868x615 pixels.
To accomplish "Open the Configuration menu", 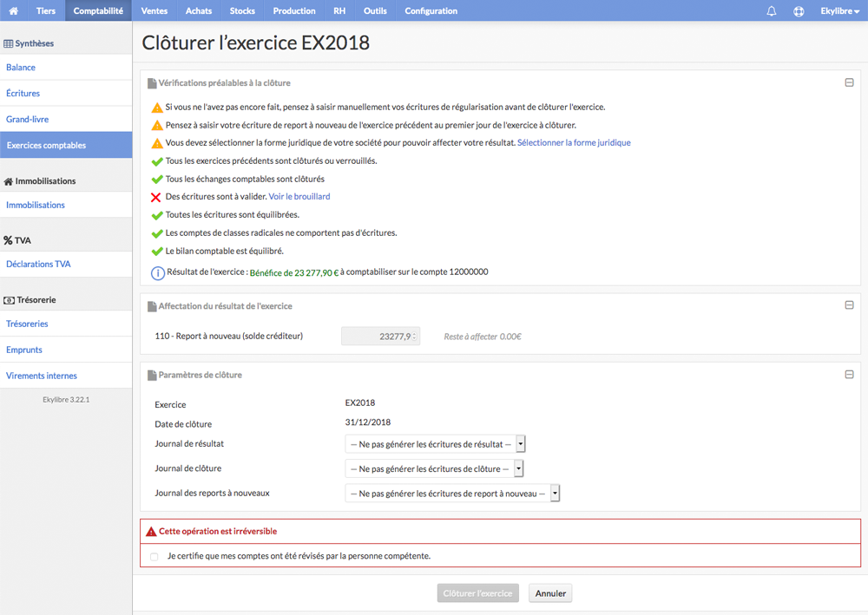I will (431, 10).
